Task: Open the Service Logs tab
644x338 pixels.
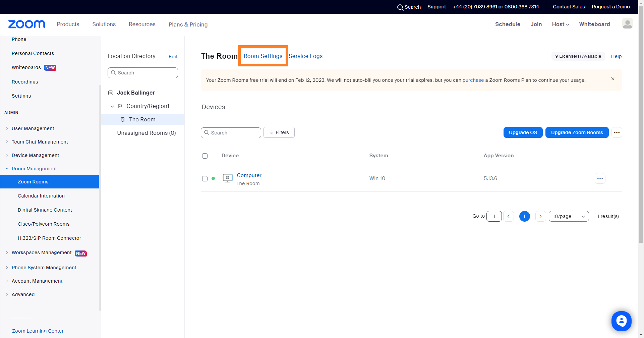Action: 305,56
